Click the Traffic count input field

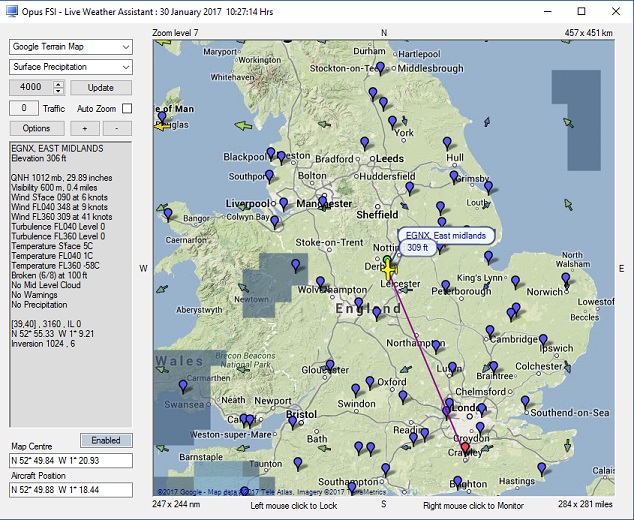pos(24,108)
